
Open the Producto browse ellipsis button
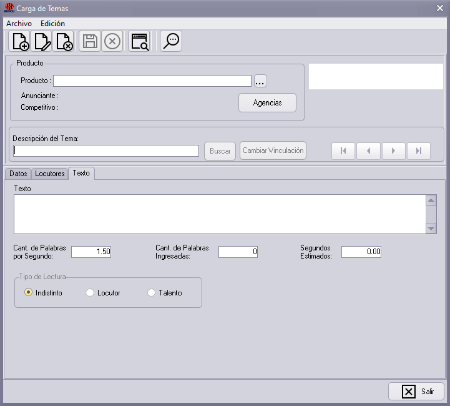coord(260,81)
